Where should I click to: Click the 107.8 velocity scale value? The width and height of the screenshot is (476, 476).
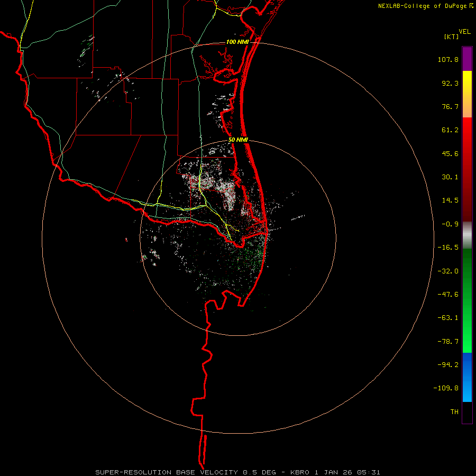click(448, 59)
